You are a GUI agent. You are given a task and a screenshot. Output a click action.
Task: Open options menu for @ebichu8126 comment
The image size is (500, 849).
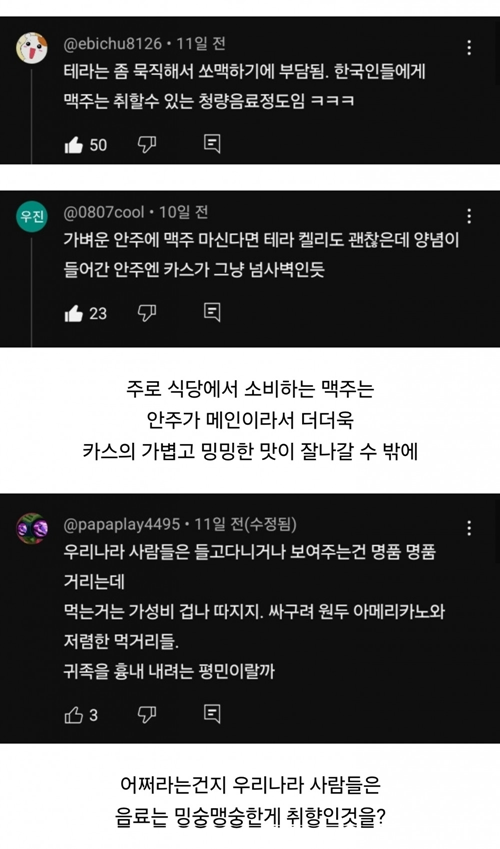point(469,48)
